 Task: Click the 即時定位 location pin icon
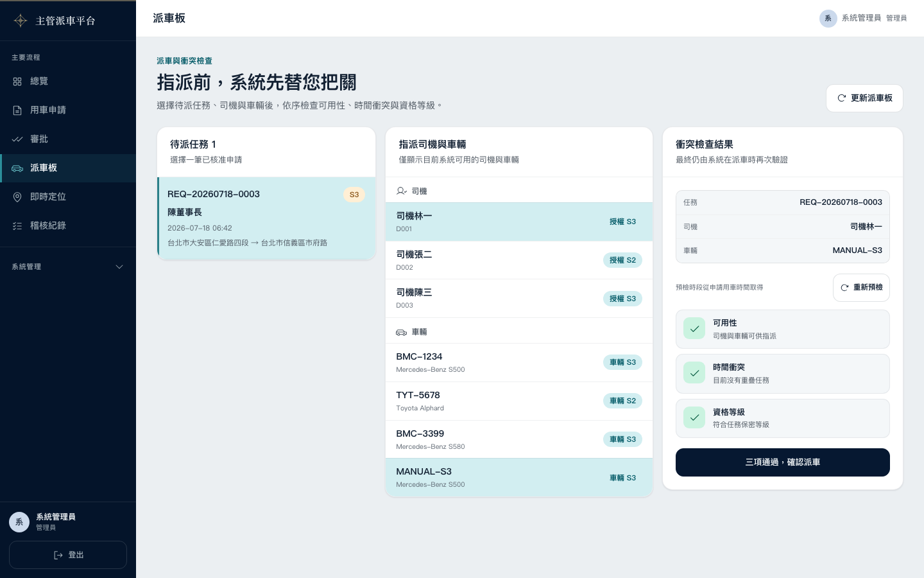pos(17,197)
